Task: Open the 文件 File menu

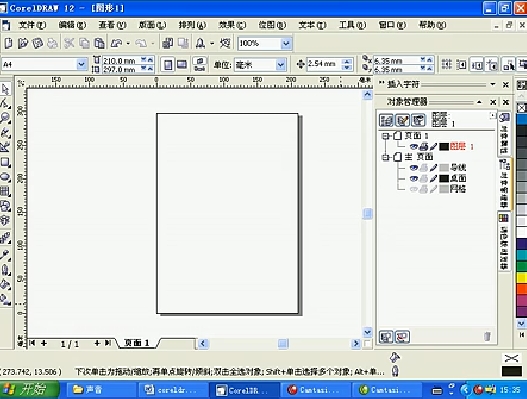Action: [32, 25]
